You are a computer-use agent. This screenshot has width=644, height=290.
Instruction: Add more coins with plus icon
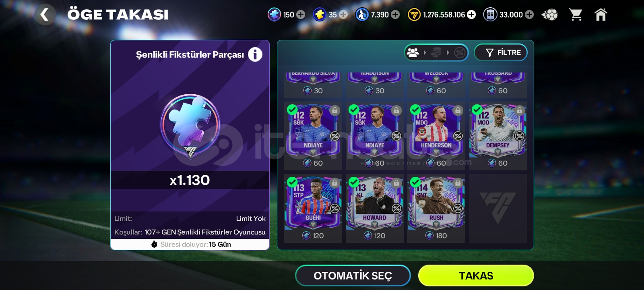pos(471,14)
